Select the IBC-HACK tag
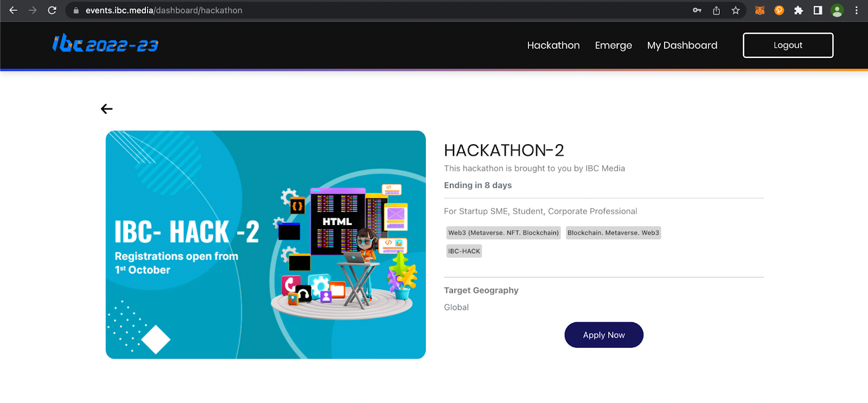 [464, 251]
